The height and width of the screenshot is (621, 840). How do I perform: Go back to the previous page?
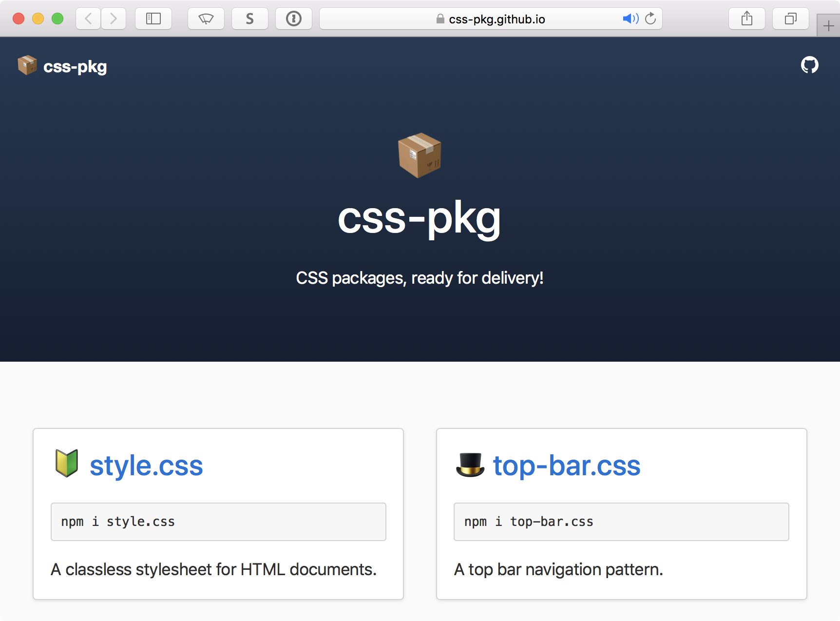88,19
